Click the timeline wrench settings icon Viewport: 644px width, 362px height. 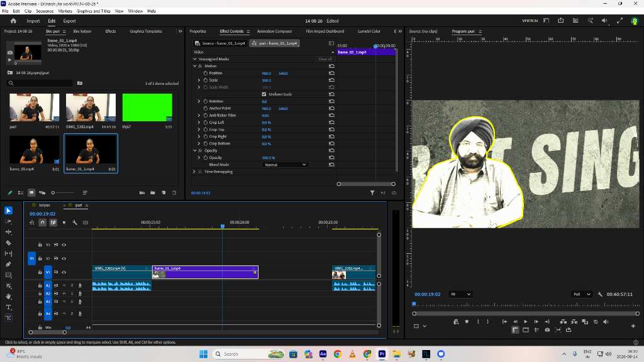click(75, 222)
